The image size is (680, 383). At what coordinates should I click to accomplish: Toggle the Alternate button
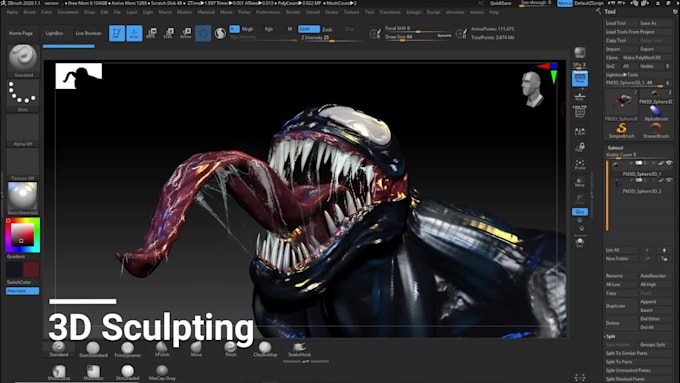pos(23,291)
